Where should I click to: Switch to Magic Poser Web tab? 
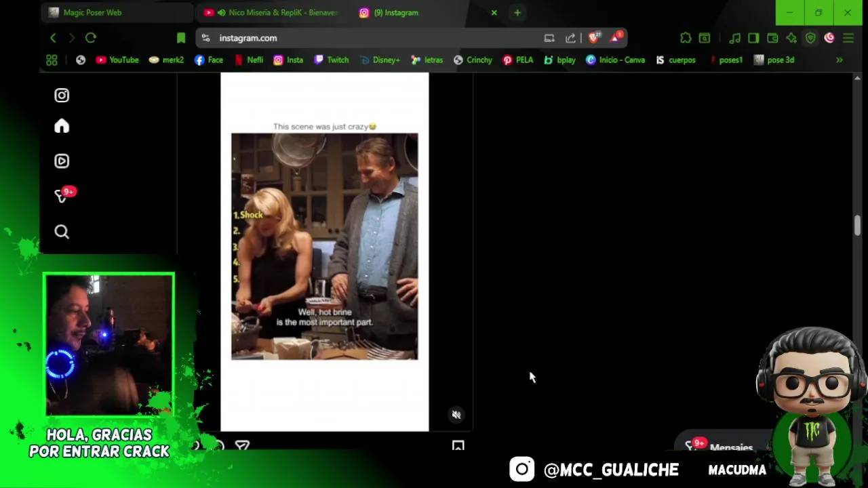(115, 12)
